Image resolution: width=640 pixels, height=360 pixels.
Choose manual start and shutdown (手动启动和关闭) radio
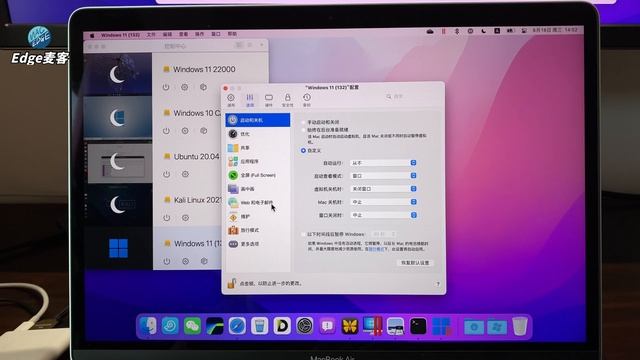click(x=303, y=122)
